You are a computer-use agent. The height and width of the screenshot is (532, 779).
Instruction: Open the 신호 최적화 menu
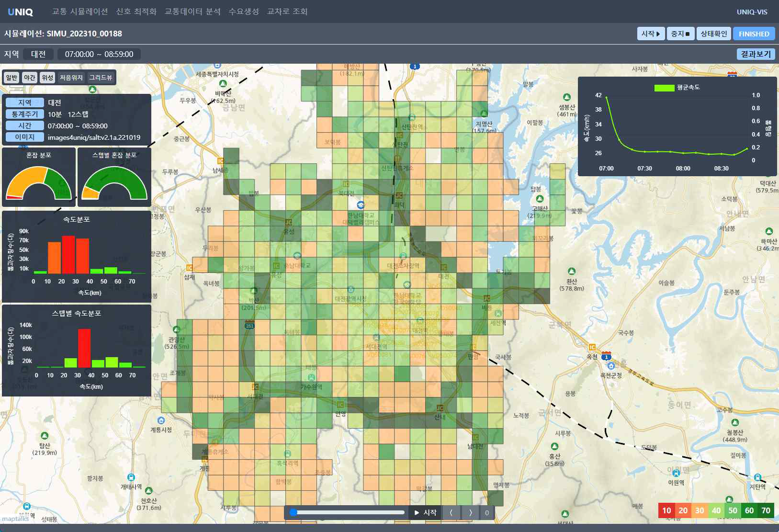136,11
